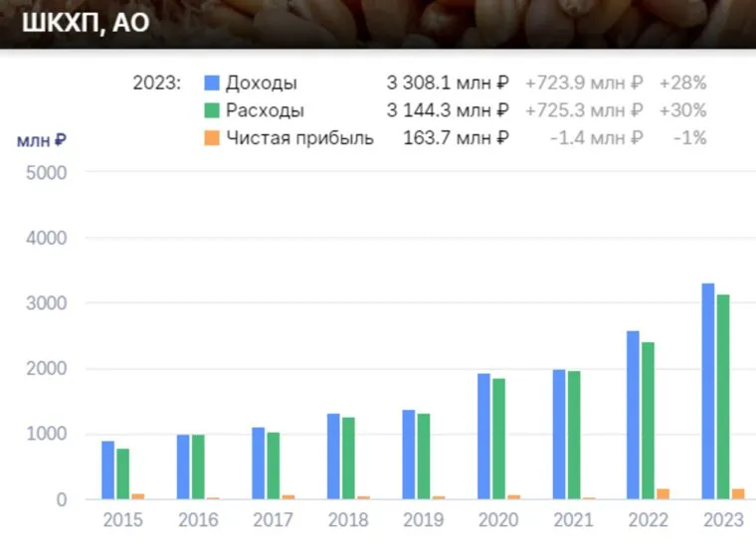Toggle the Чистая прибыль series label
The height and width of the screenshot is (556, 756).
point(299,139)
